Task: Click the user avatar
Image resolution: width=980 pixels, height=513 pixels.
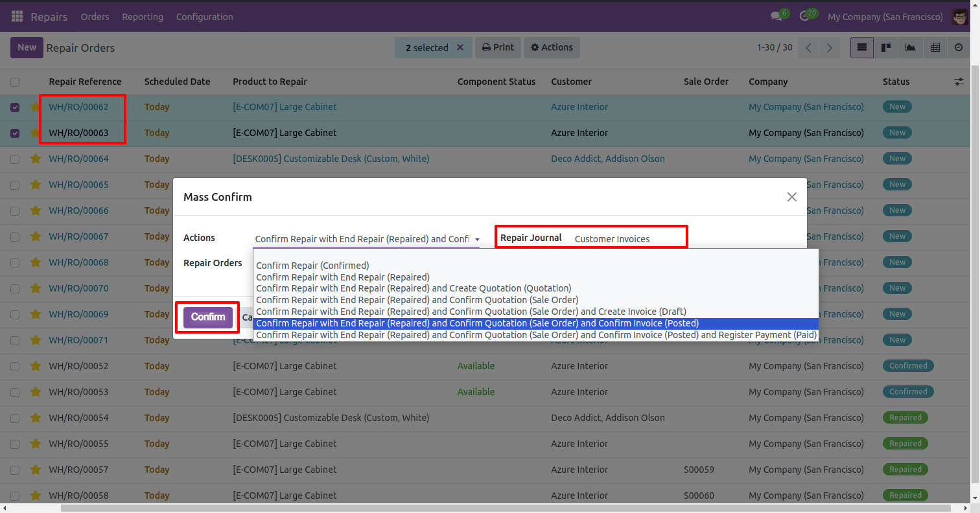Action: point(960,17)
